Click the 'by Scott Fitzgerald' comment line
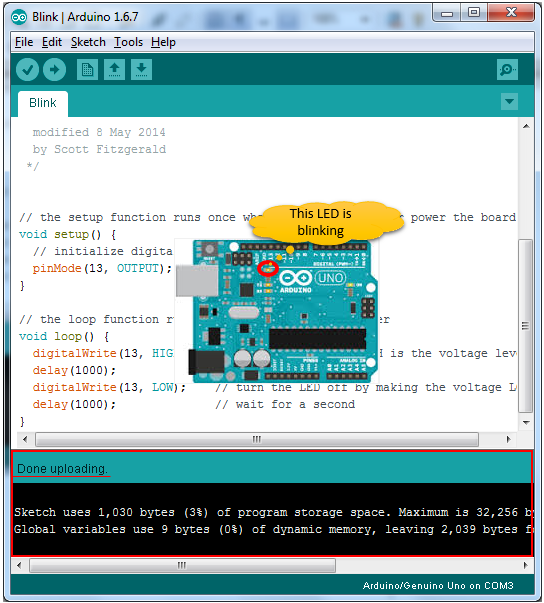This screenshot has height=603, width=544. click(x=99, y=149)
